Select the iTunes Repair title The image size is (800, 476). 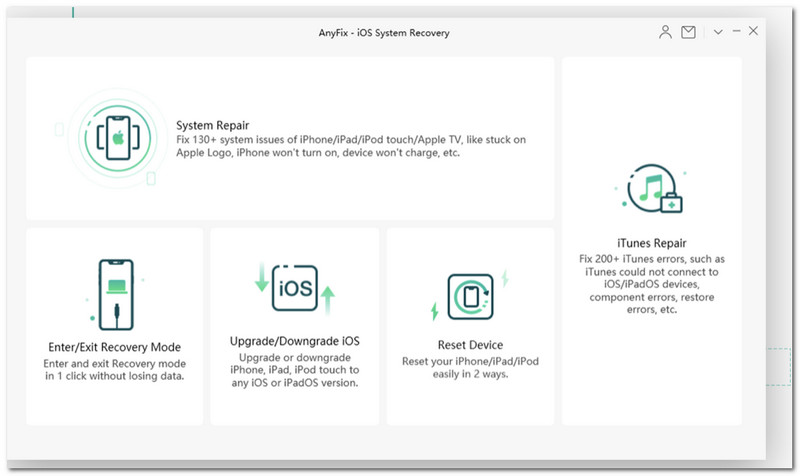[652, 243]
